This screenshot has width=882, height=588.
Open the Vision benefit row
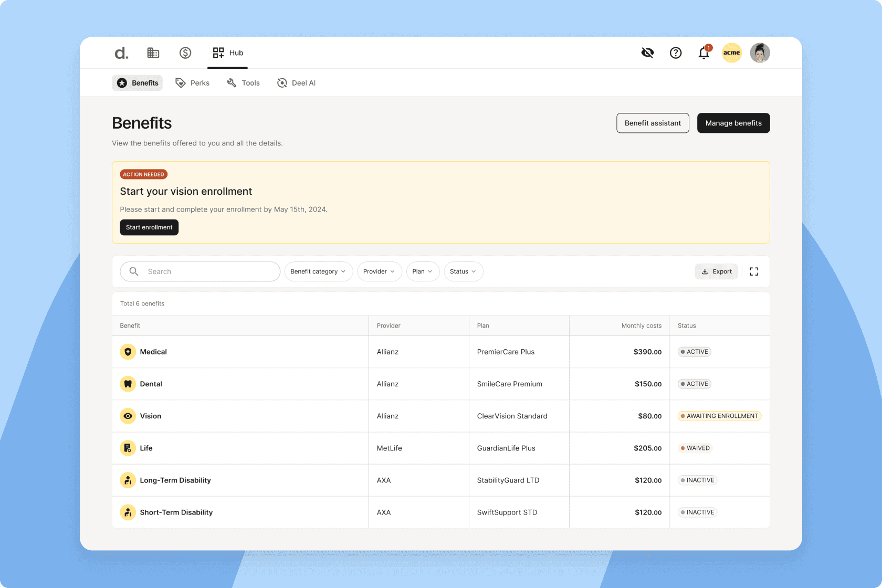441,416
